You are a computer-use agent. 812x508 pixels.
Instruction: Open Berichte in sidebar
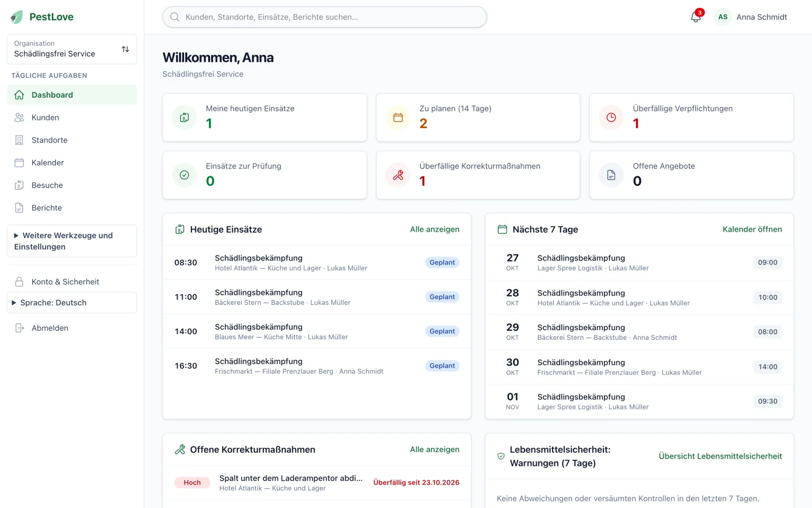[x=72, y=208]
